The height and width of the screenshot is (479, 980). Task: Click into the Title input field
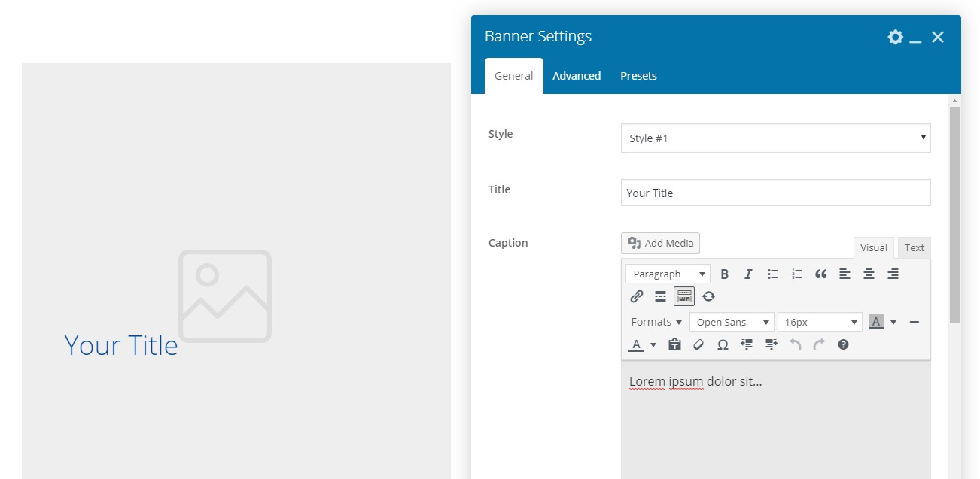pyautogui.click(x=775, y=193)
